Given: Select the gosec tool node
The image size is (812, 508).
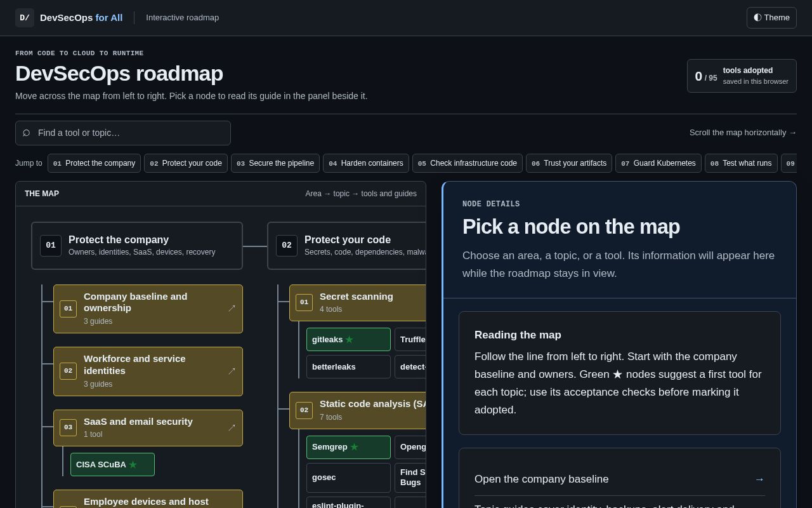Looking at the screenshot, I should tap(348, 478).
